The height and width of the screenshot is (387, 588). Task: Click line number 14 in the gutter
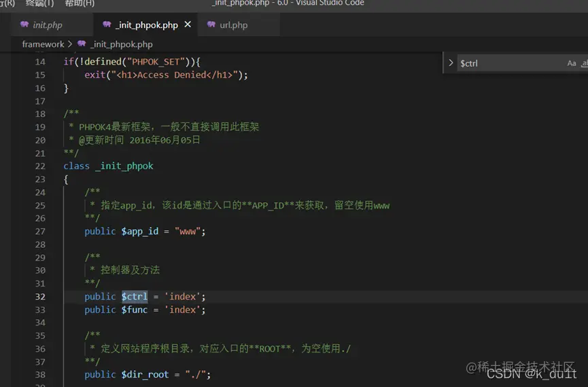click(40, 62)
